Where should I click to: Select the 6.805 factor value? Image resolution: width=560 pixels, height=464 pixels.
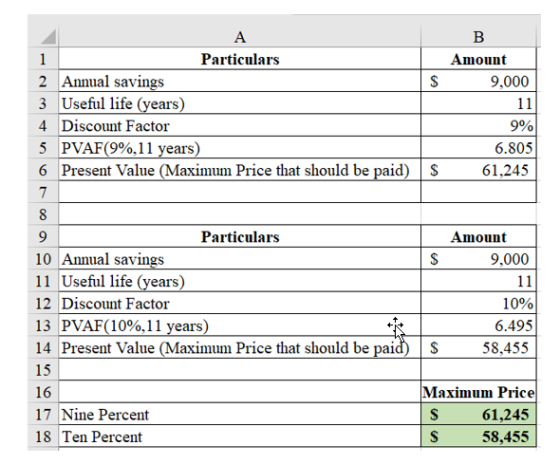[x=479, y=148]
